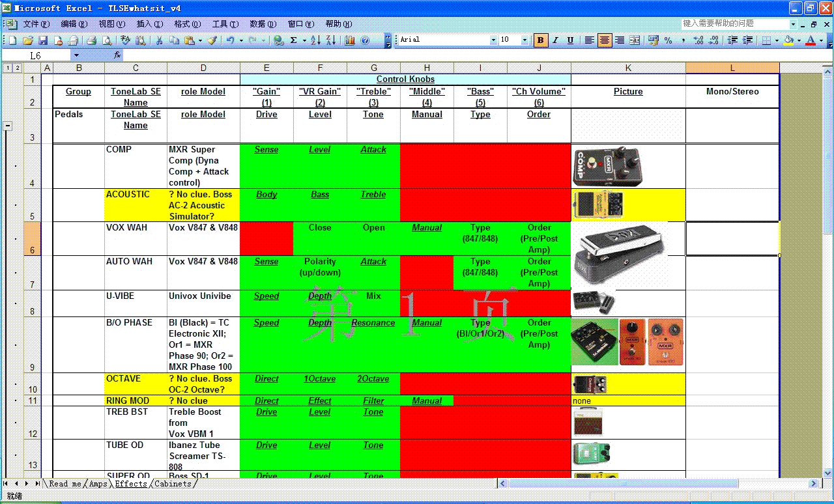Screen dimensions: 834x504
Task: Cut selection with the scissors icon
Action: pos(159,40)
